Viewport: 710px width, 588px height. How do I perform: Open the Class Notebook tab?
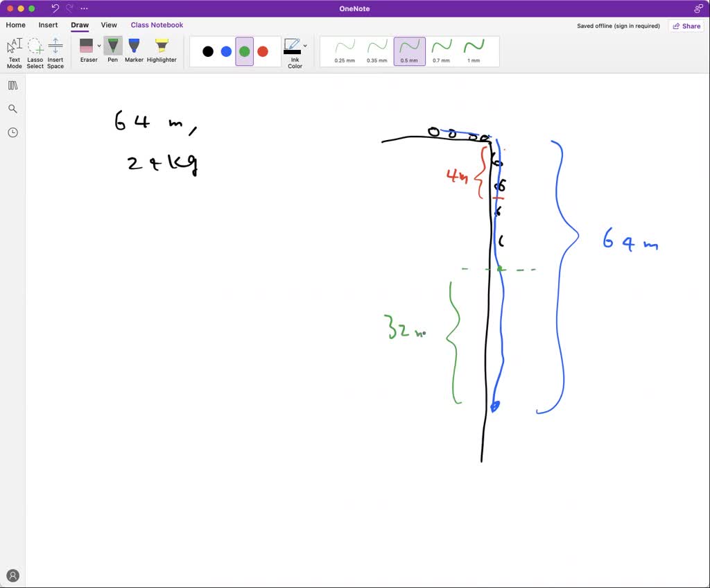tap(157, 25)
